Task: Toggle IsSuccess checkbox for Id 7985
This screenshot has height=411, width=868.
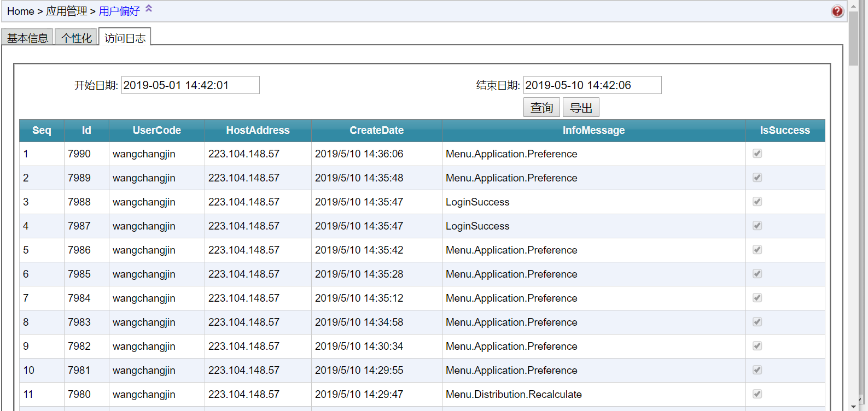Action: (757, 274)
